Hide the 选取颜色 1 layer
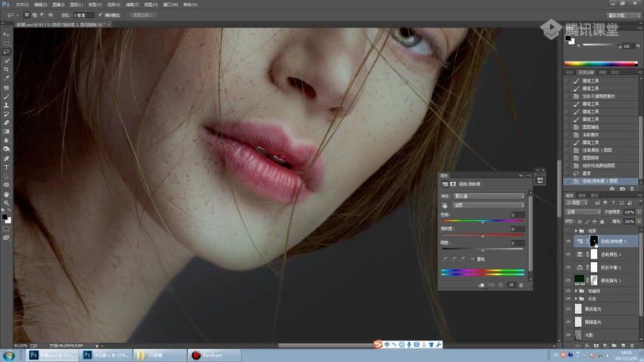This screenshot has width=644, height=362. [x=568, y=255]
